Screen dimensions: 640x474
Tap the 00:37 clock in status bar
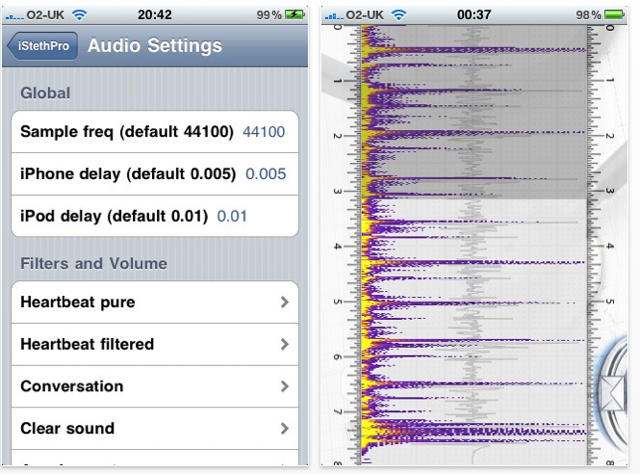(474, 15)
